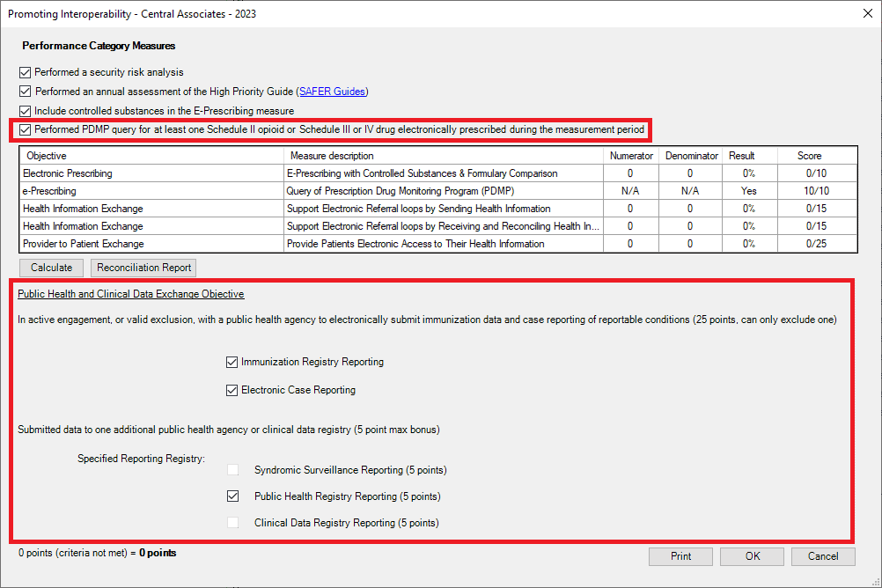Enable Clinical Data Registry Reporting option

click(x=233, y=523)
